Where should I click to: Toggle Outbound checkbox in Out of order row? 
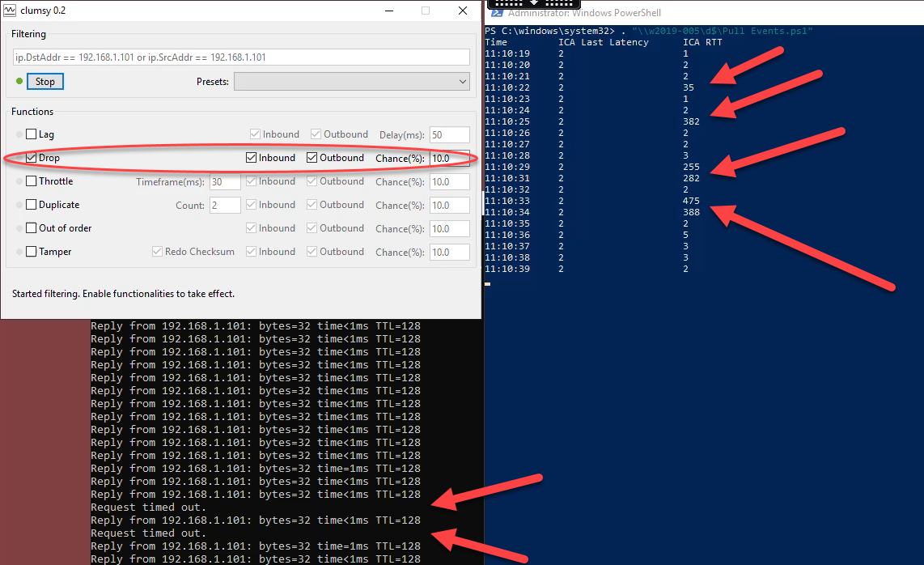(312, 227)
